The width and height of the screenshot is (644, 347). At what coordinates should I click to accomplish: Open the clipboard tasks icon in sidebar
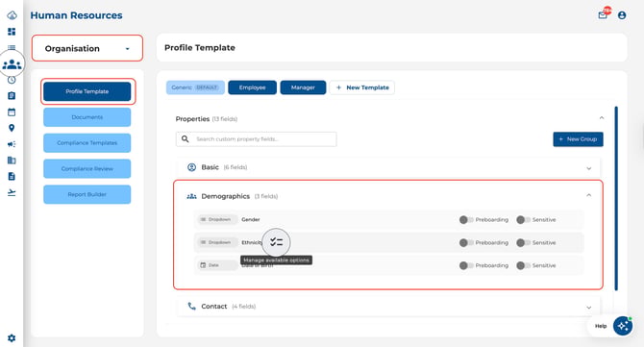click(12, 96)
